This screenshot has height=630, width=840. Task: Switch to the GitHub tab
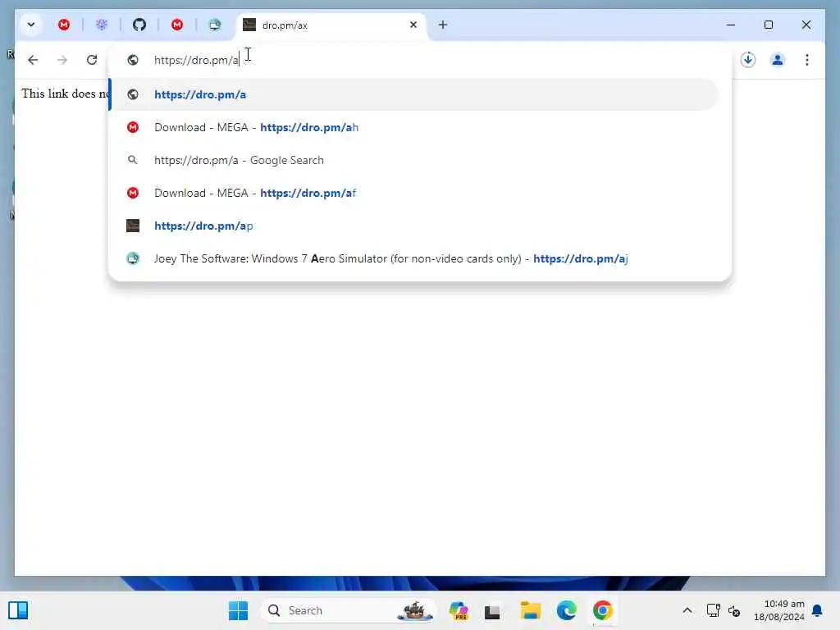[139, 25]
